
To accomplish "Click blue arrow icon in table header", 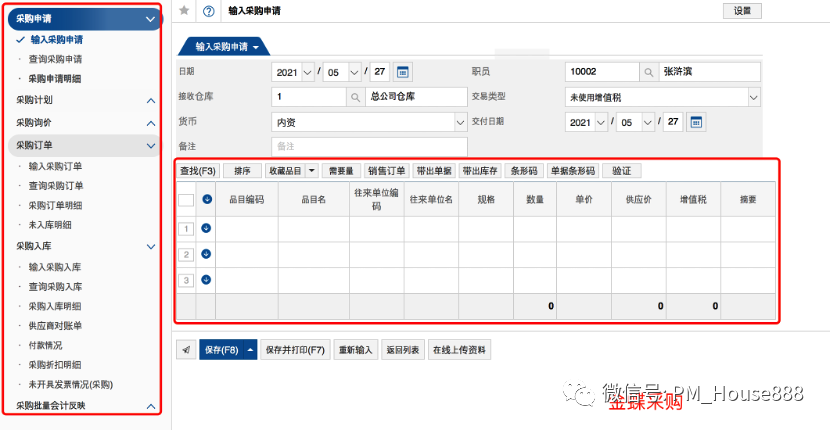I will click(206, 199).
